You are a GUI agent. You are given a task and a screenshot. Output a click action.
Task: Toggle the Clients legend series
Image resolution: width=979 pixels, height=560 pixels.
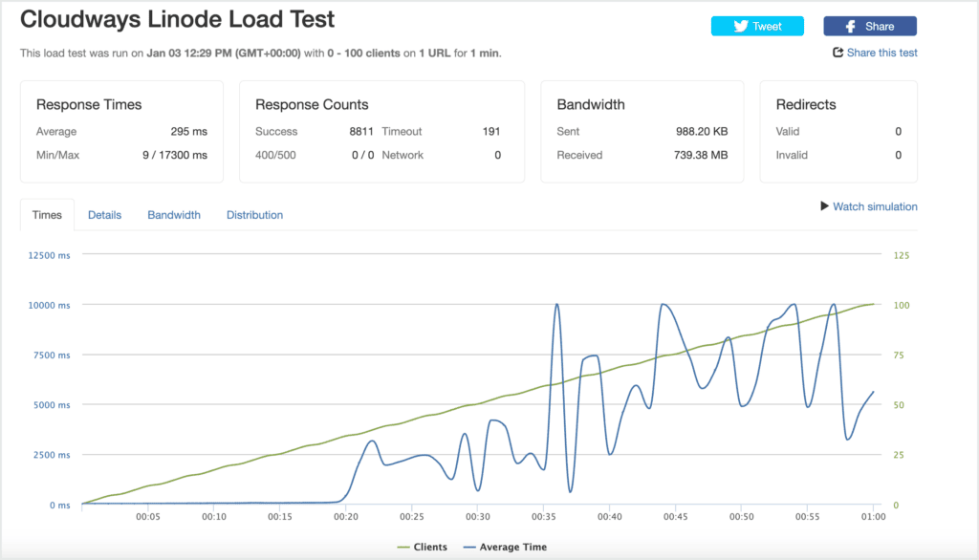coord(422,547)
